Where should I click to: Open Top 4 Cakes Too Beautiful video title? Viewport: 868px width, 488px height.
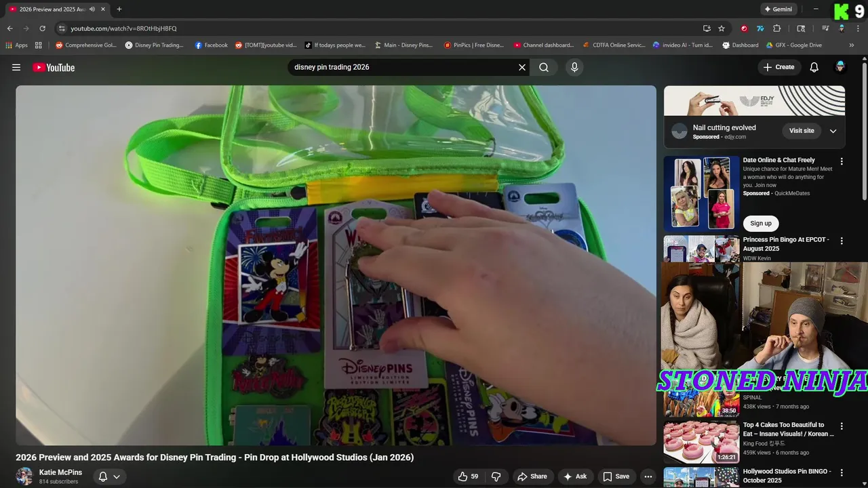tap(789, 429)
